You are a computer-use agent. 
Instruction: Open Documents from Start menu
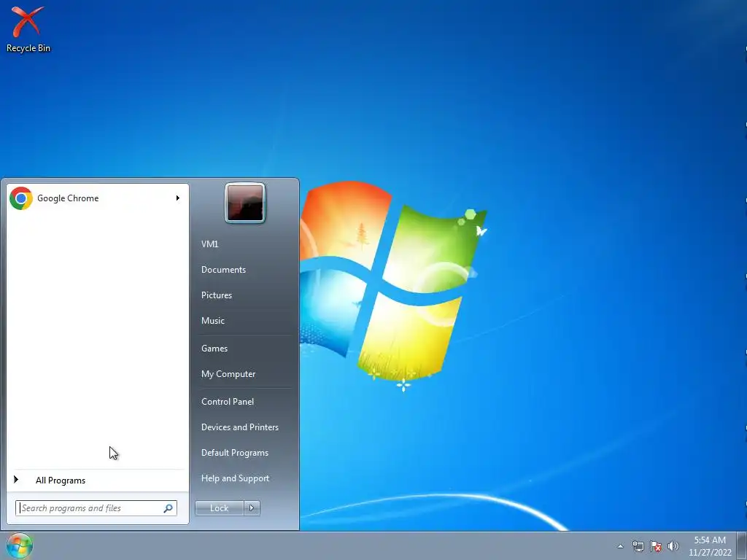coord(223,270)
